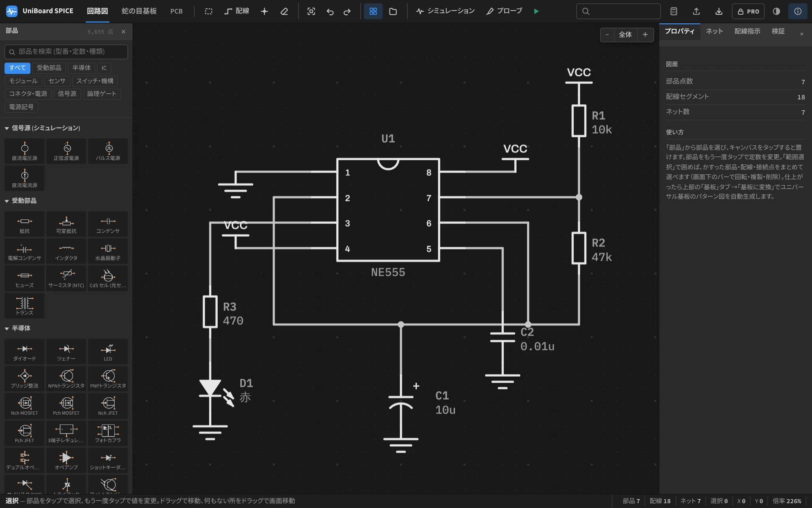Zoom in with the plus button
The image size is (812, 508).
click(x=645, y=35)
